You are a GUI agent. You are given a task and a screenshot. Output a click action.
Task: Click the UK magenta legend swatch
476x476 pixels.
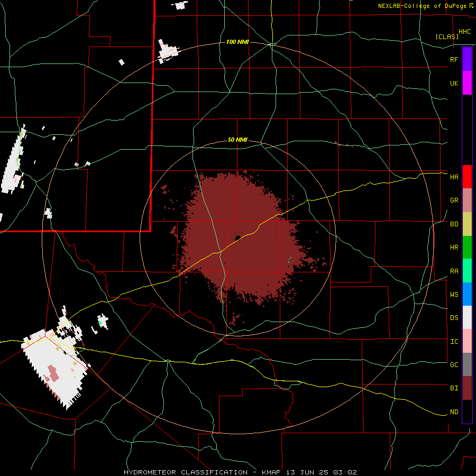pyautogui.click(x=467, y=83)
